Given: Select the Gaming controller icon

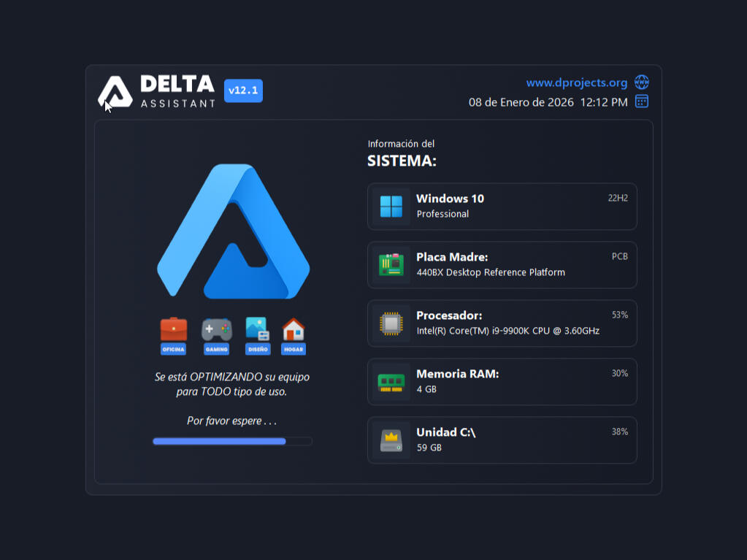Looking at the screenshot, I should (x=216, y=330).
